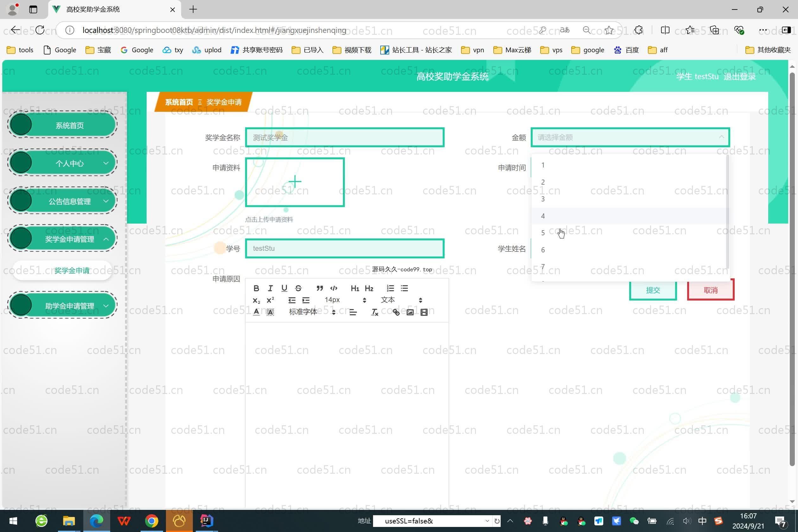Apply subscript formatting
Image resolution: width=798 pixels, height=532 pixels.
(x=256, y=300)
